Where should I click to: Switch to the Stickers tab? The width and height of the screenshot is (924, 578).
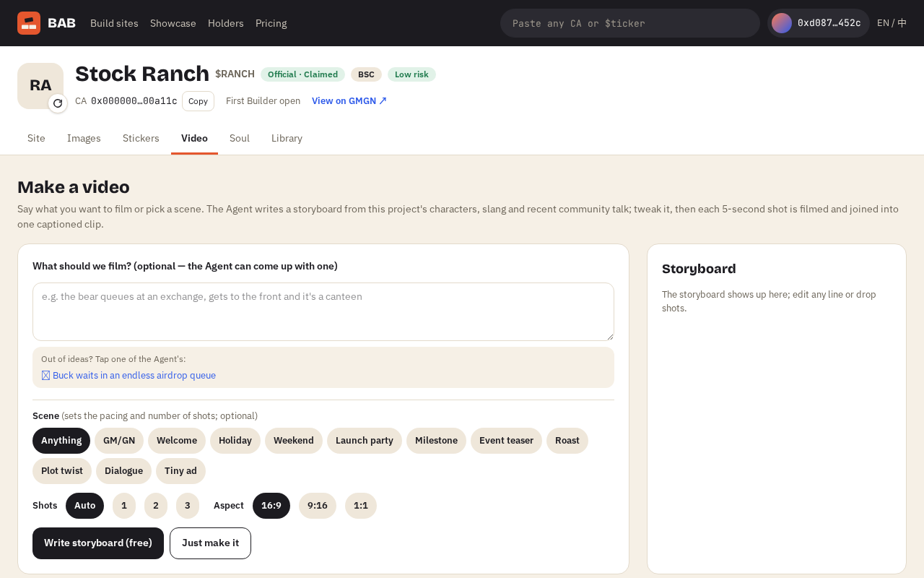141,138
